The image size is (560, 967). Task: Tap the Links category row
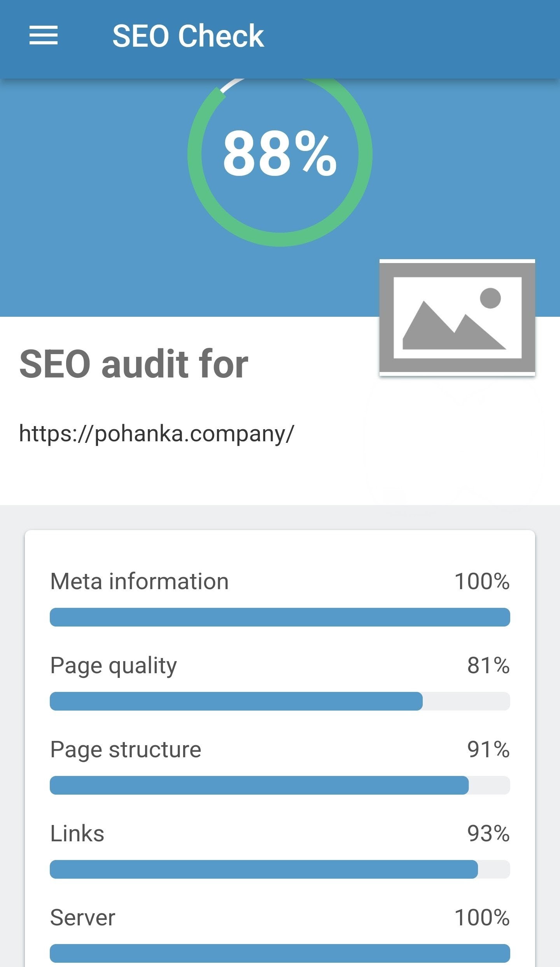(77, 833)
